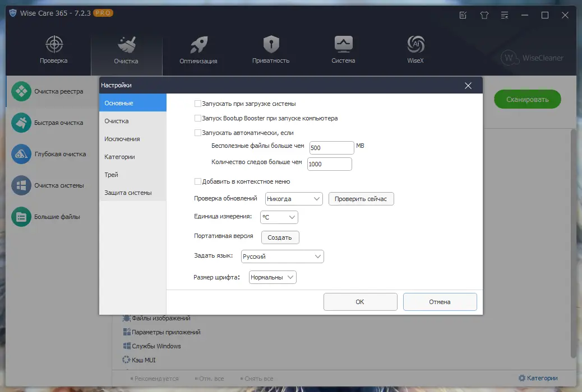This screenshot has height=392, width=582.
Task: Open the Задать язык language selector
Action: point(283,256)
